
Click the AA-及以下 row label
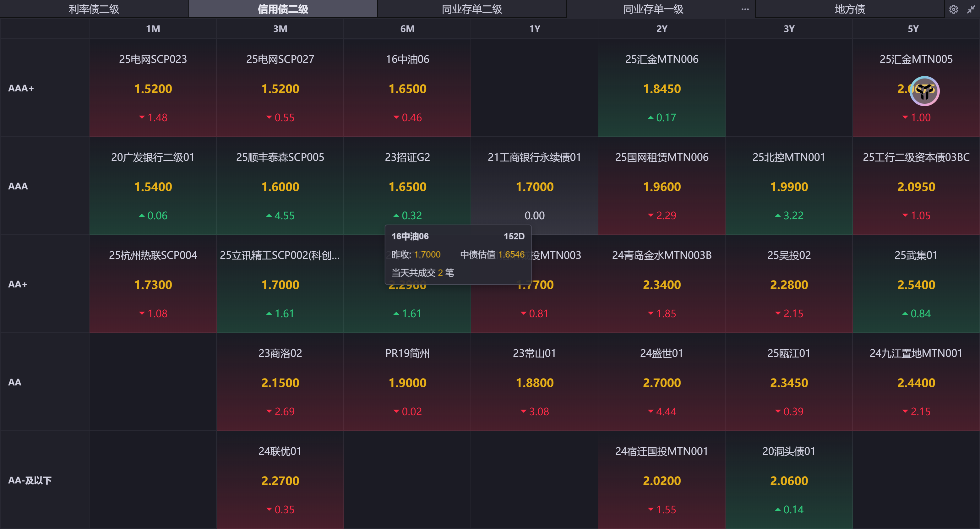(x=30, y=480)
